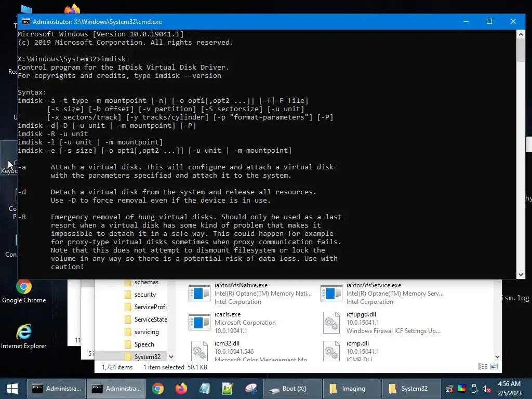532x399 pixels.
Task: Click the cmd window title bar text
Action: click(x=97, y=22)
